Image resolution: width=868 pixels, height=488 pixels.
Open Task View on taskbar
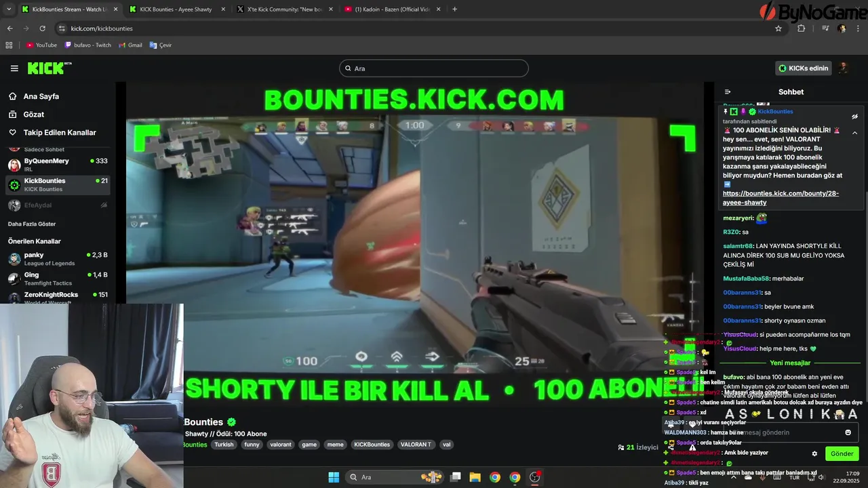(456, 477)
